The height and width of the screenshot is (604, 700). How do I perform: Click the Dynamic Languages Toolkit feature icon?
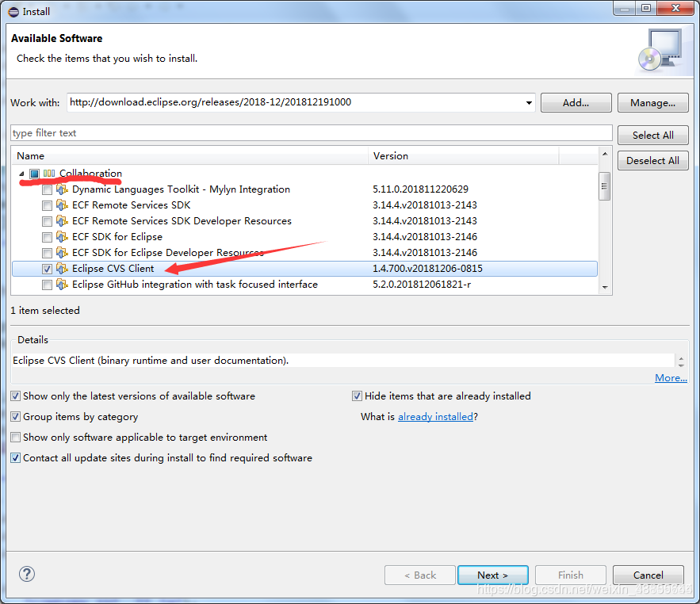point(62,189)
